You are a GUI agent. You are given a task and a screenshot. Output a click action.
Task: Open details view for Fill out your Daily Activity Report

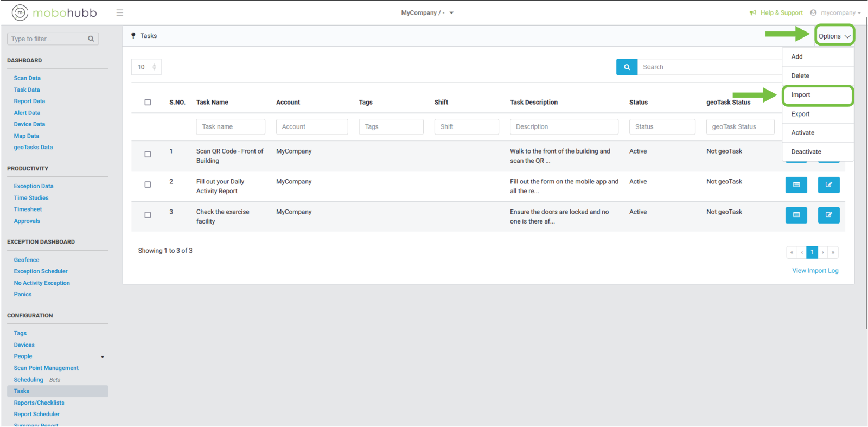click(796, 185)
